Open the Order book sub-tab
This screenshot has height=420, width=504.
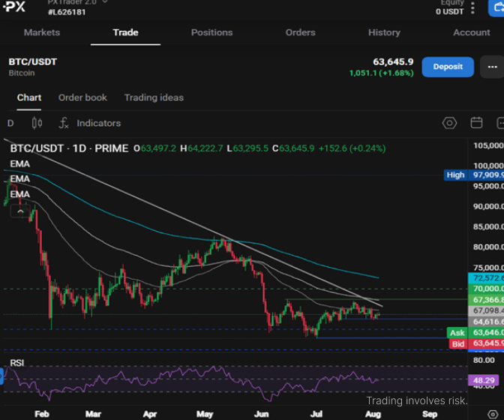[x=82, y=97]
